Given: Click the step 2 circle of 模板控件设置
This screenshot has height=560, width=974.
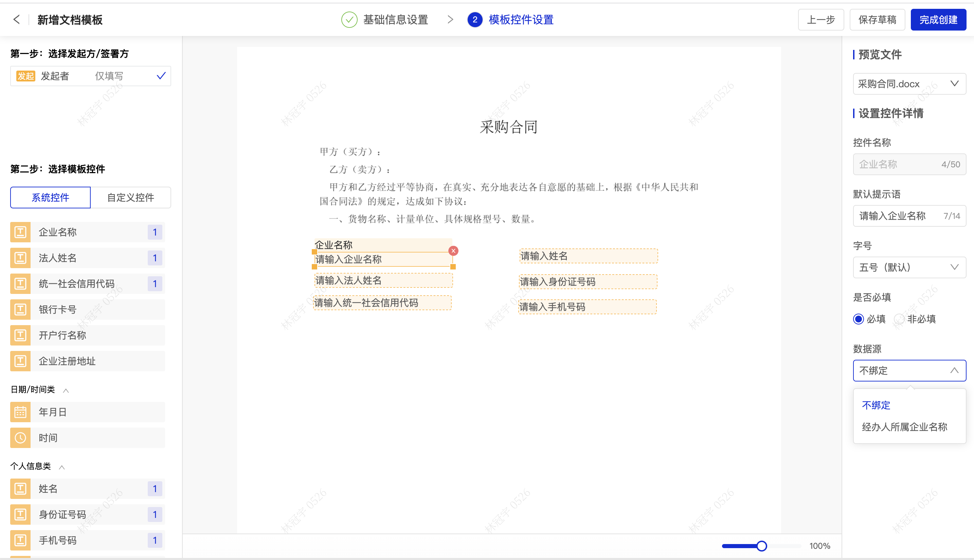Looking at the screenshot, I should [x=475, y=20].
